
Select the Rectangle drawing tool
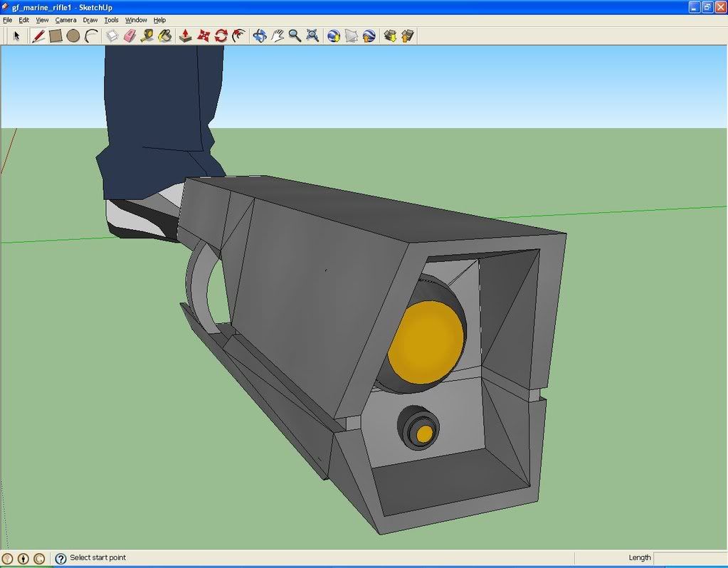[56, 36]
